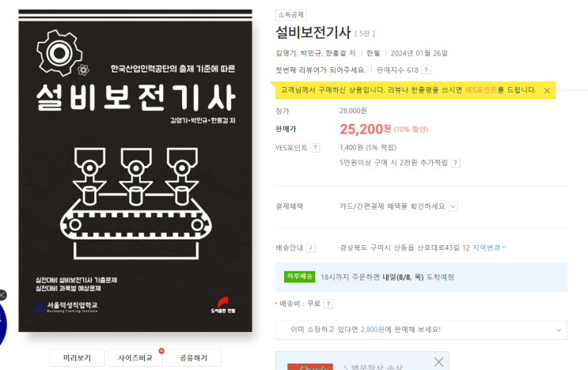
Task: Click the help icon beside 판매지수 618
Action: click(x=426, y=70)
